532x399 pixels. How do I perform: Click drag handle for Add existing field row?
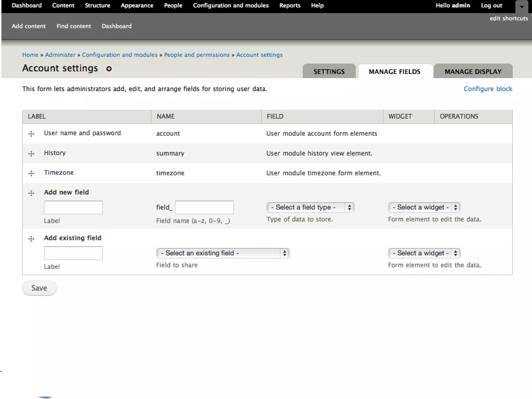[x=31, y=239]
